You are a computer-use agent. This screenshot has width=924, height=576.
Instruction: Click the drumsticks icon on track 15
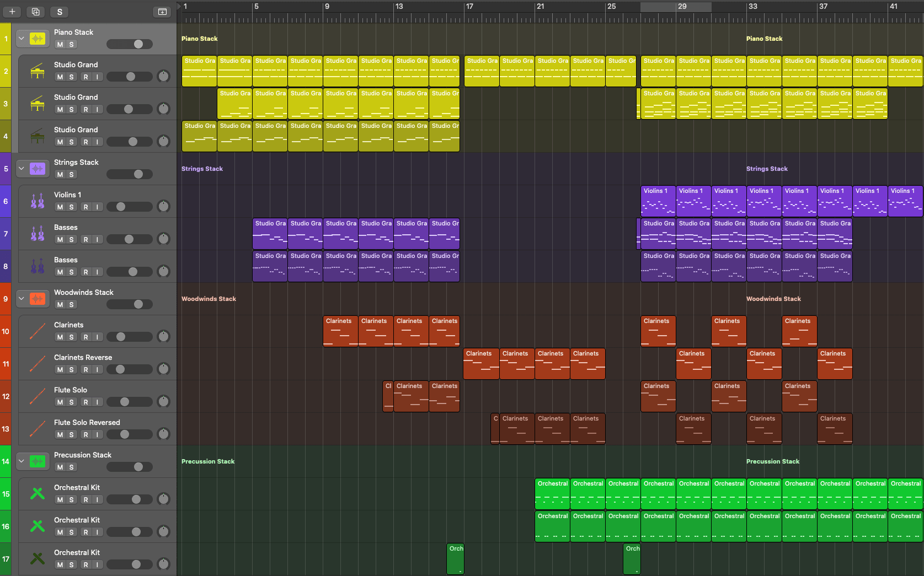[x=38, y=494]
